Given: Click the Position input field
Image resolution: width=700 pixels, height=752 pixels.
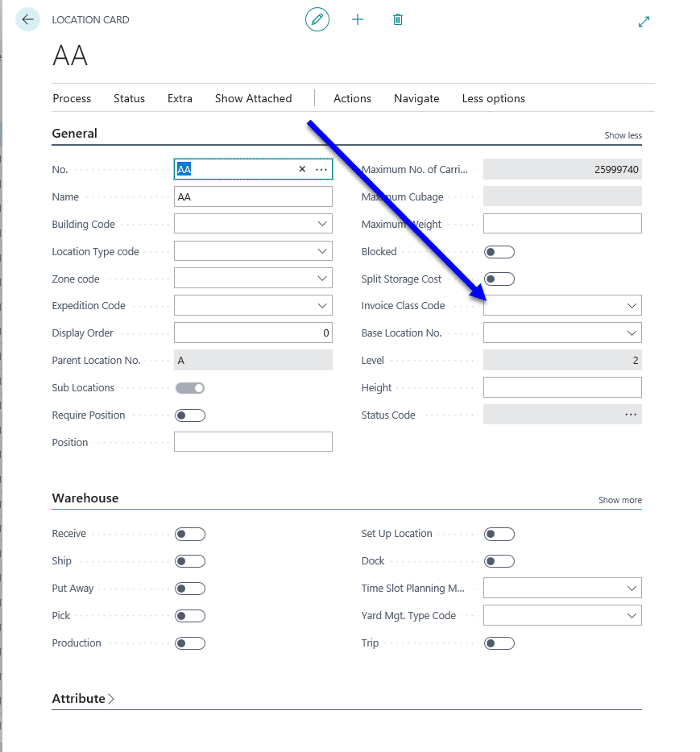Looking at the screenshot, I should (253, 442).
